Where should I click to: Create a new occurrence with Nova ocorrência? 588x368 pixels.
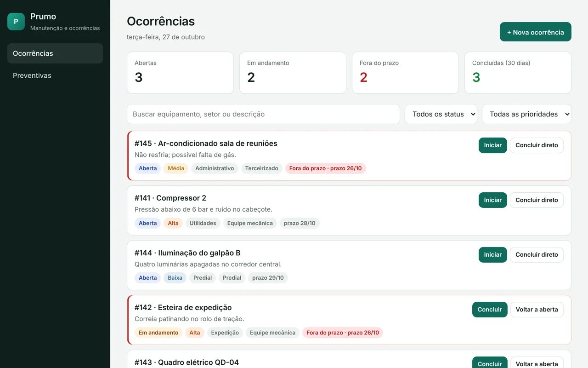[x=536, y=32]
